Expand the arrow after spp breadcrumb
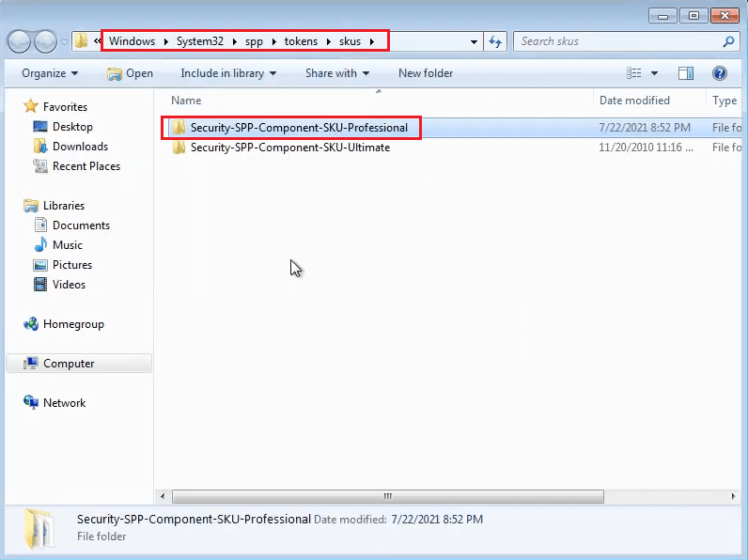The width and height of the screenshot is (748, 560). tap(273, 41)
